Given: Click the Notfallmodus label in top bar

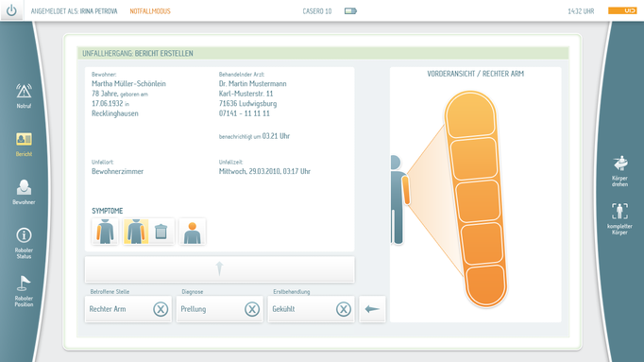Looking at the screenshot, I should (x=150, y=11).
